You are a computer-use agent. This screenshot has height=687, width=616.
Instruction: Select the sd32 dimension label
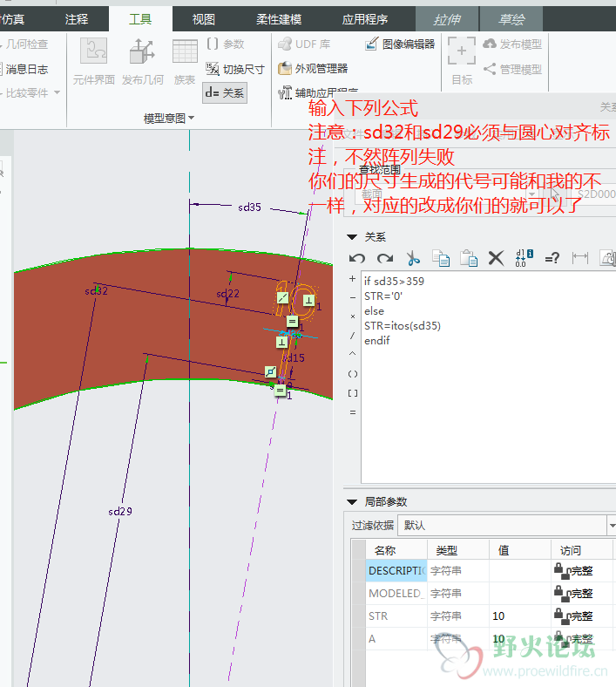pyautogui.click(x=97, y=290)
